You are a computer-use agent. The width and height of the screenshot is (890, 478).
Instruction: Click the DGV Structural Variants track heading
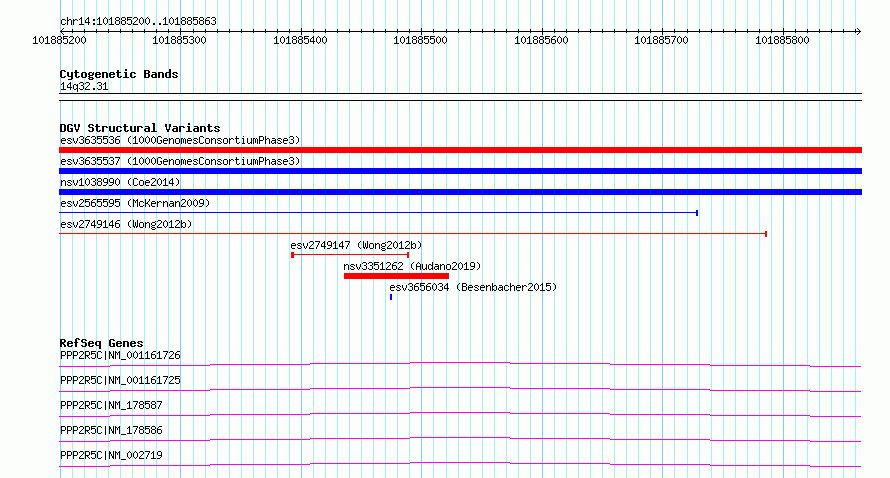(140, 128)
